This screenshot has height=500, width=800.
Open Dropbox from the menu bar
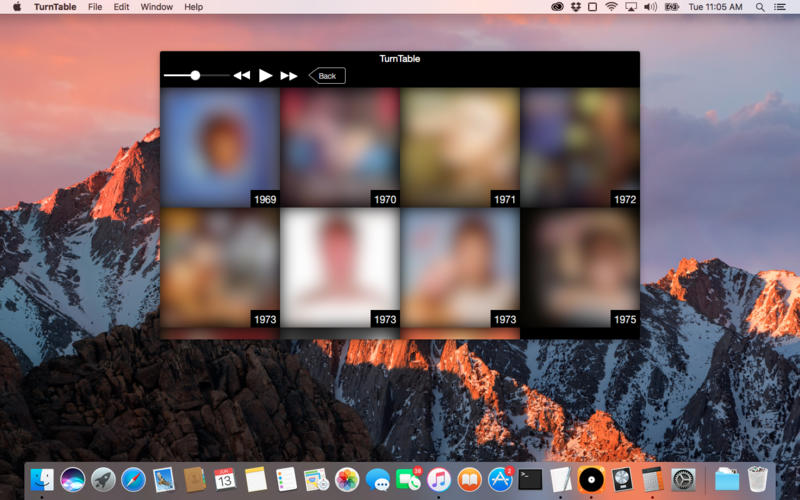(x=576, y=7)
